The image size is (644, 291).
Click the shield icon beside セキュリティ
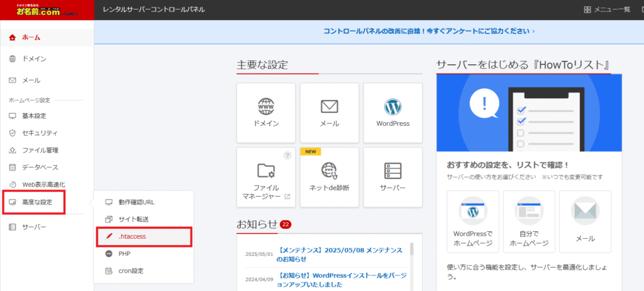[x=13, y=133]
